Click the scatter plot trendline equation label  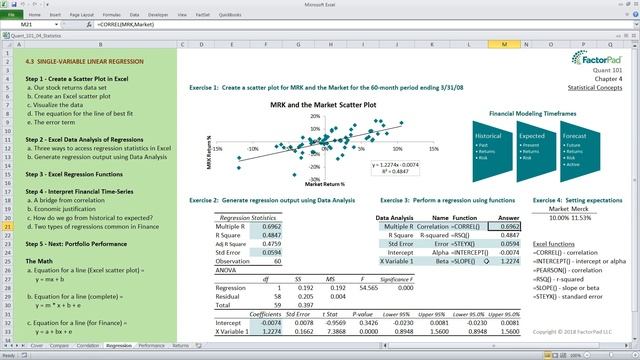pos(395,168)
